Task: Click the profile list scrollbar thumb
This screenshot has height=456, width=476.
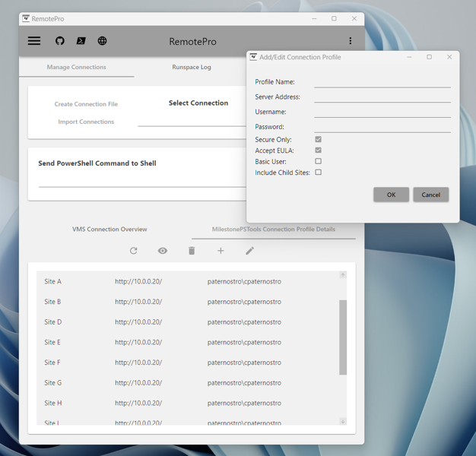Action: click(343, 337)
